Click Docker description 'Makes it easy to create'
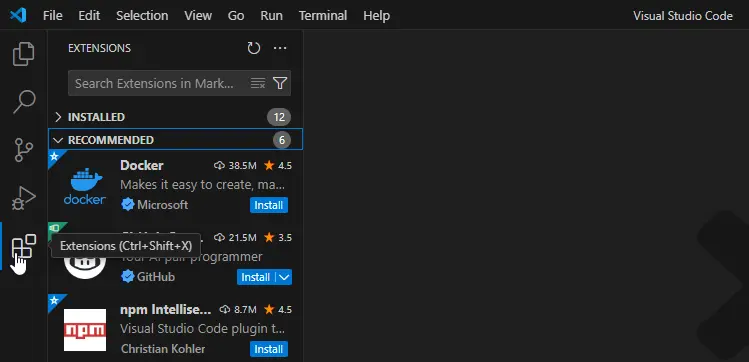749x362 pixels. (203, 185)
